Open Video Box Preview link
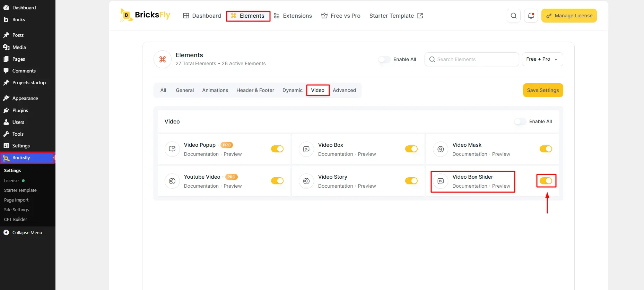This screenshot has width=644, height=290. click(367, 154)
